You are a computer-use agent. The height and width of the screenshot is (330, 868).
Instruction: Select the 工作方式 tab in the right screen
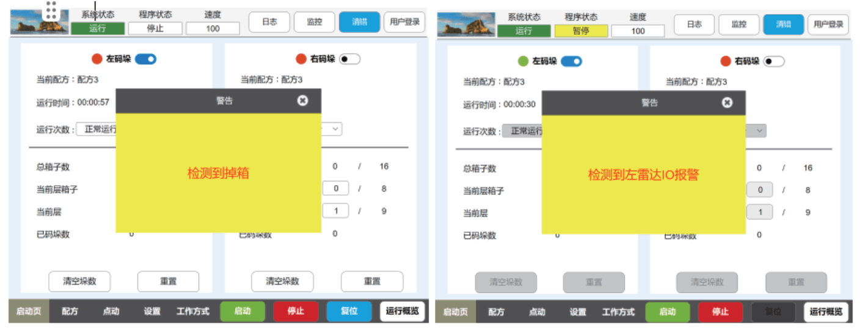pos(618,312)
